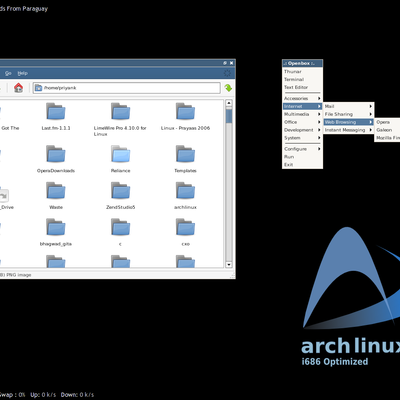Open the folder named c

pos(120,227)
